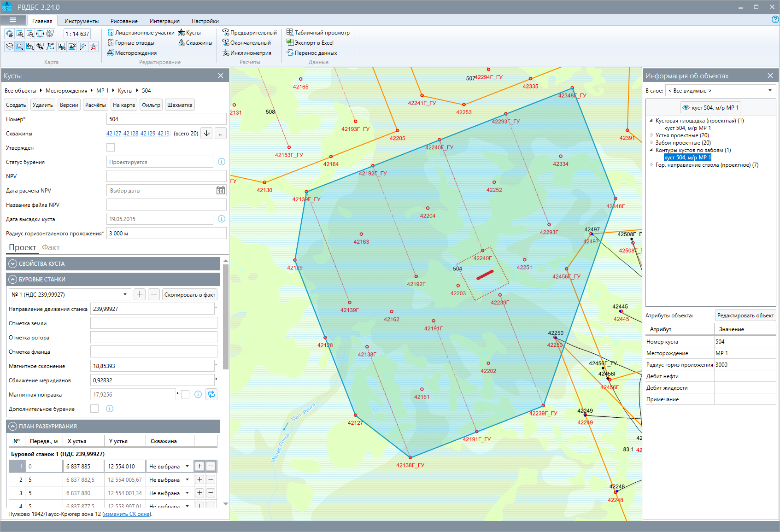780x532 pixels.
Task: Activate the zoom out map tool
Action: (x=30, y=34)
